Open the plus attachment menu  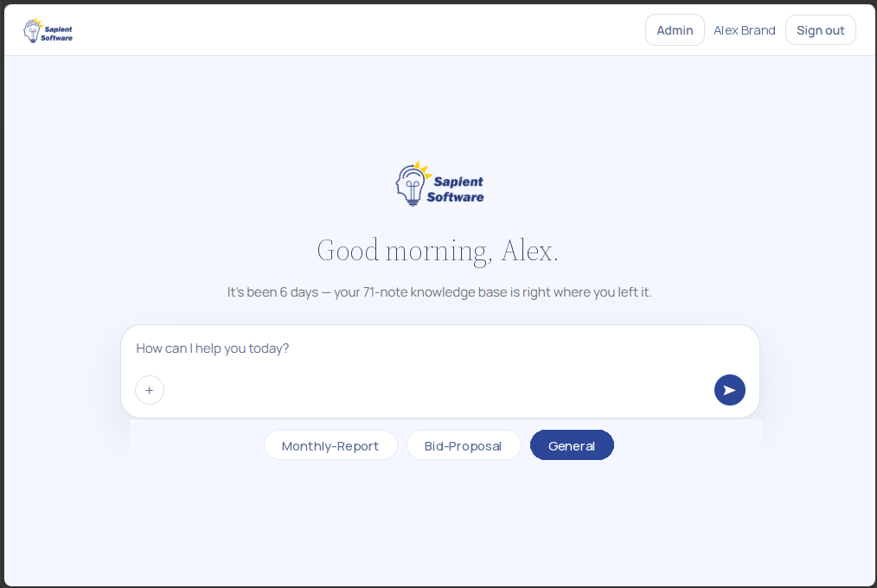150,390
